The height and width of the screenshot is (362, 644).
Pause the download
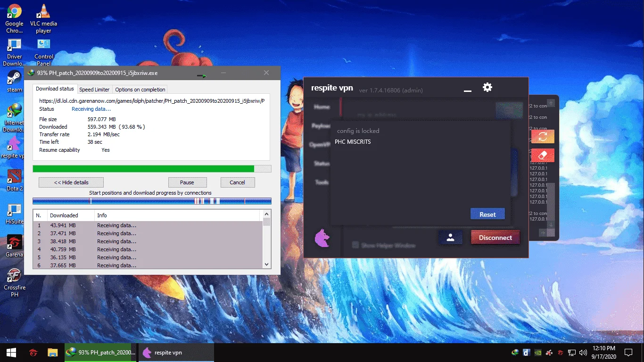click(187, 182)
